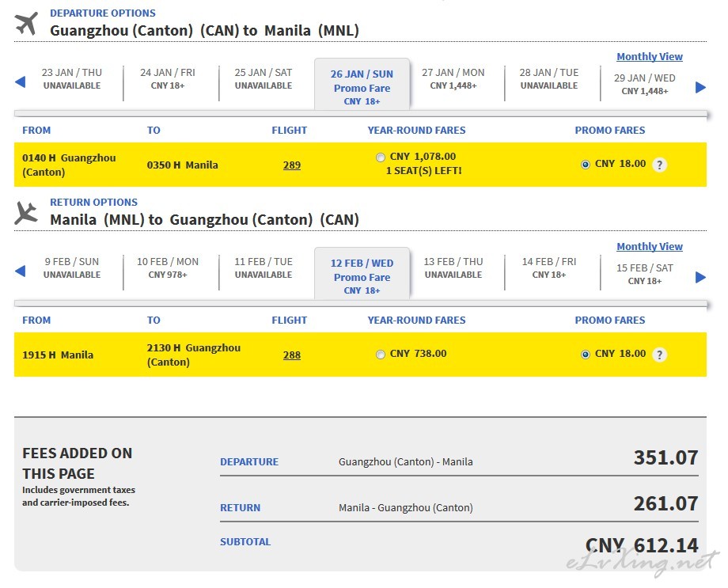
Task: Open Monthly View for return flights
Action: pyautogui.click(x=650, y=247)
